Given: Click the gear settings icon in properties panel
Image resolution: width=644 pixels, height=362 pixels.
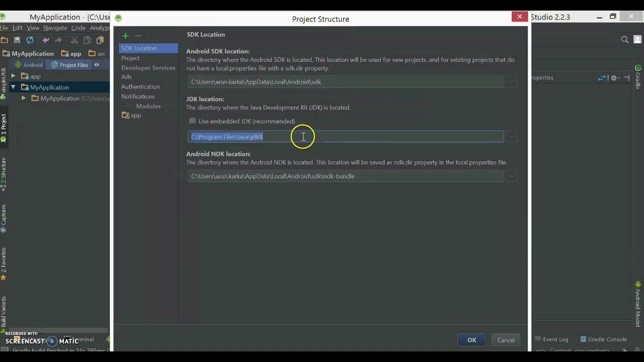Looking at the screenshot, I should 614,78.
